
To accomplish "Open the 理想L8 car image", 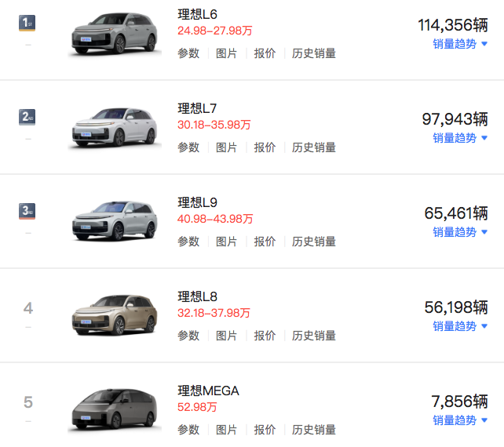I will [x=113, y=314].
